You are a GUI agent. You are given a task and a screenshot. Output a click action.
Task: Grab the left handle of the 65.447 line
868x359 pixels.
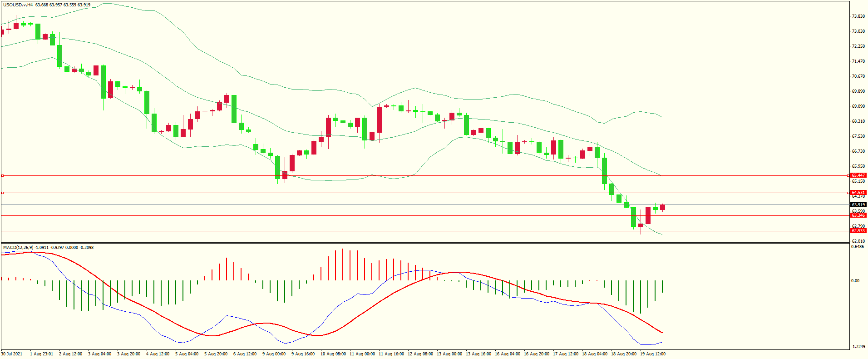point(2,175)
